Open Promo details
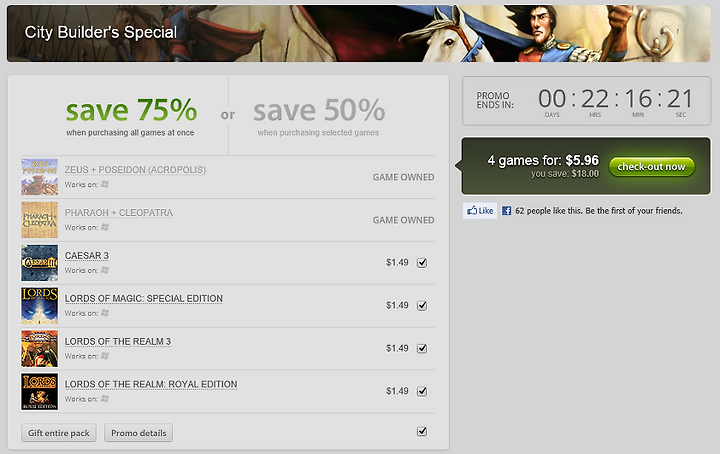This screenshot has width=720, height=454. point(138,433)
